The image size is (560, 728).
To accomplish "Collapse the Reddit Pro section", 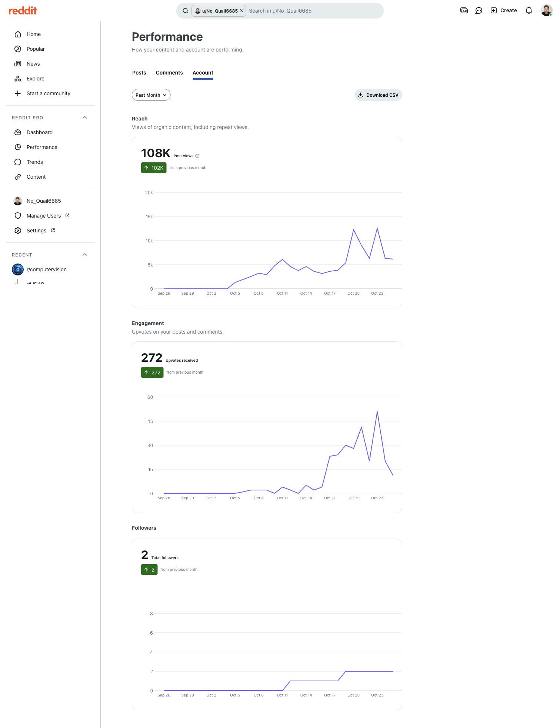I will click(x=85, y=118).
